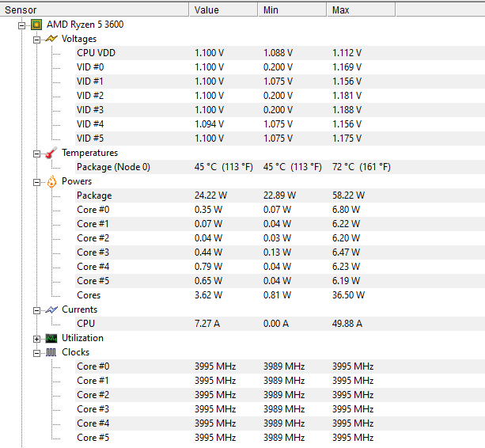This screenshot has height=448, width=485.
Task: Click the Powers flame icon
Action: point(51,181)
